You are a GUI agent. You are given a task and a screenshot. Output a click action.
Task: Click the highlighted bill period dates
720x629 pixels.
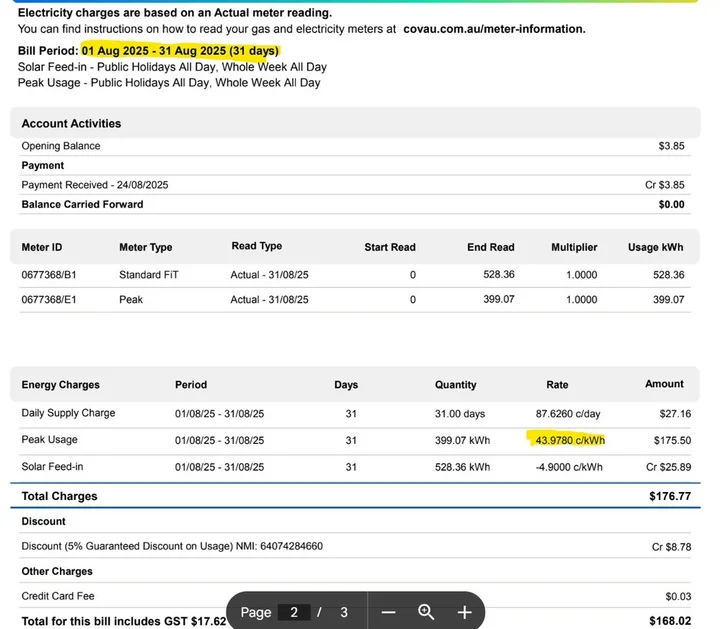180,49
